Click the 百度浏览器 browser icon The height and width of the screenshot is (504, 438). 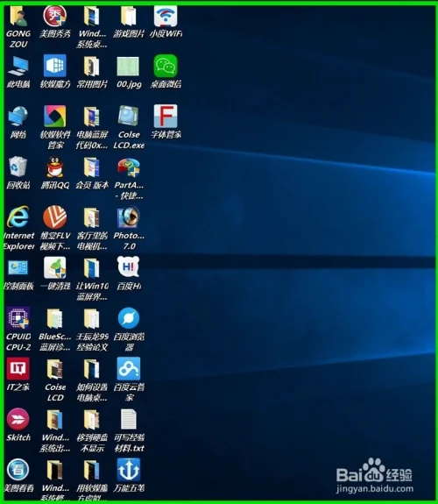[x=129, y=318]
